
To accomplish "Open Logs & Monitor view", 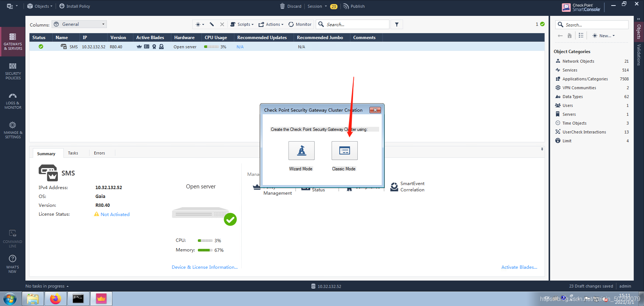I will coord(13,101).
